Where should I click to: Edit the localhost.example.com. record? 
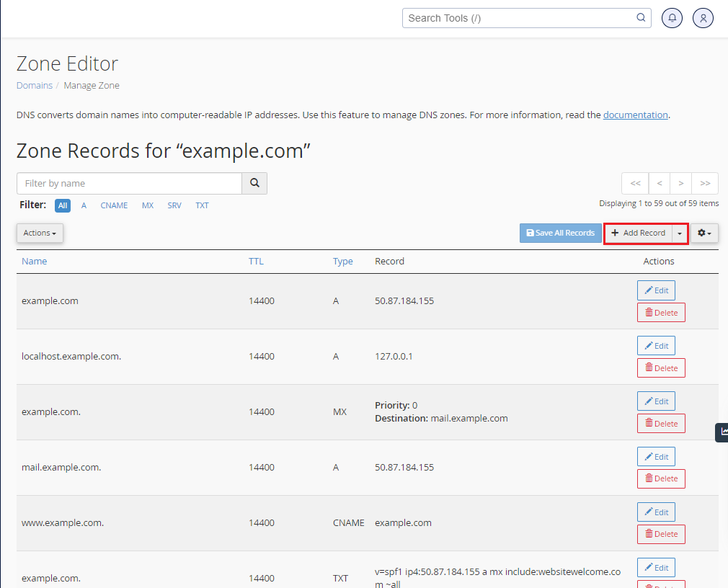(656, 346)
